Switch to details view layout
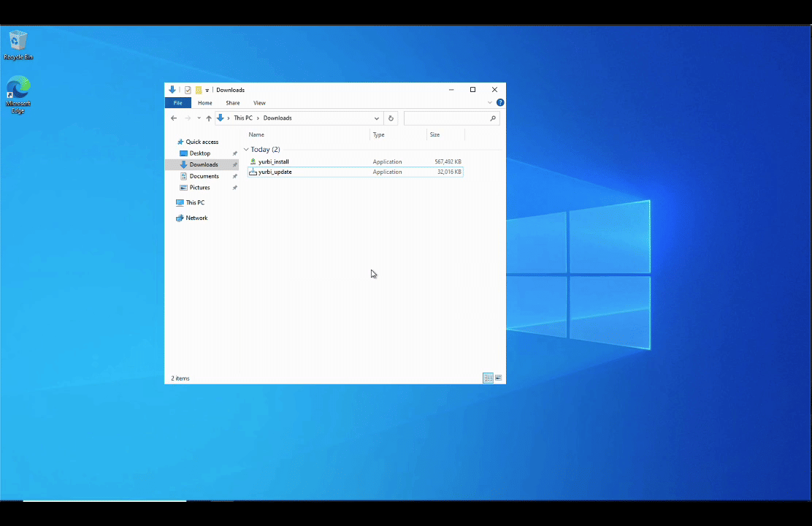The image size is (812, 526). (x=488, y=378)
